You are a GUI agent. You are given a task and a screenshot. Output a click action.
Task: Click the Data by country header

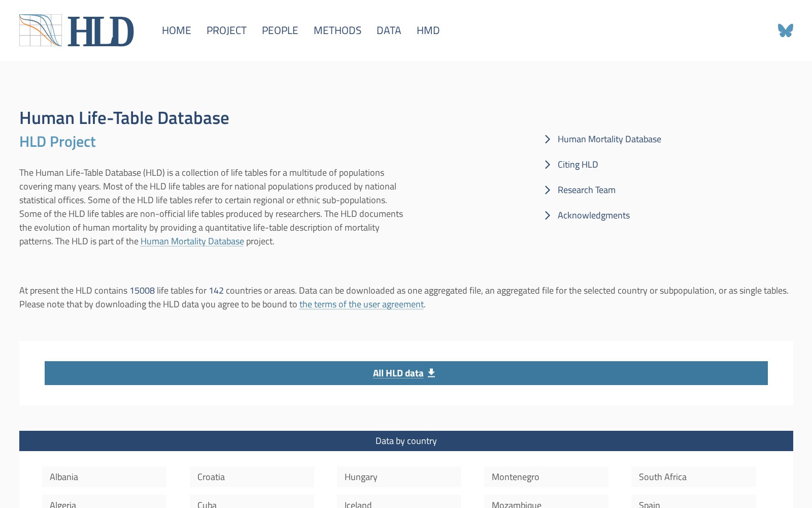(x=406, y=441)
